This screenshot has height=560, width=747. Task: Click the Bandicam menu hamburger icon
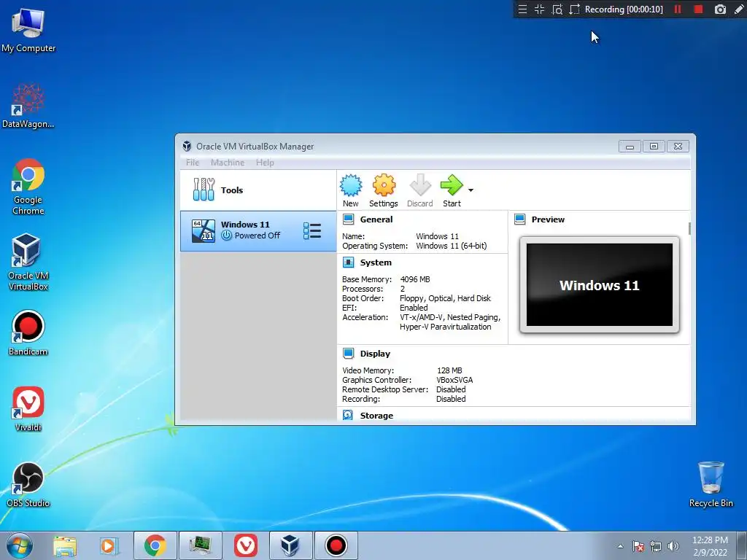pos(522,9)
